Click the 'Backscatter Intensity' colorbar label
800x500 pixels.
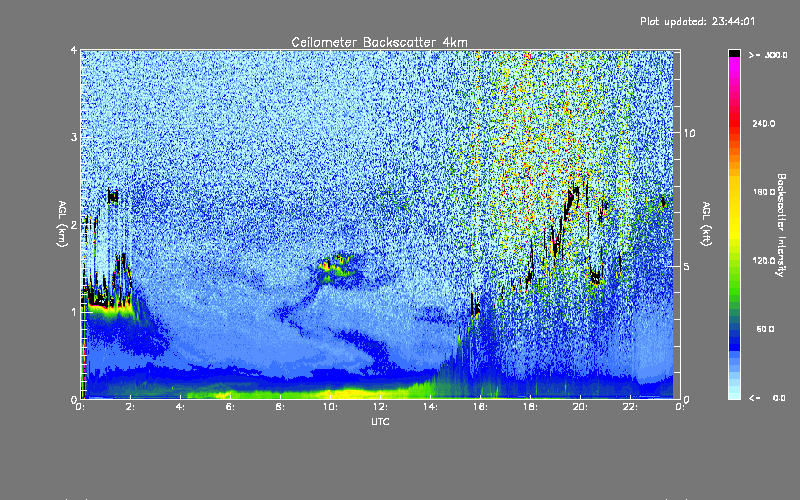point(781,225)
